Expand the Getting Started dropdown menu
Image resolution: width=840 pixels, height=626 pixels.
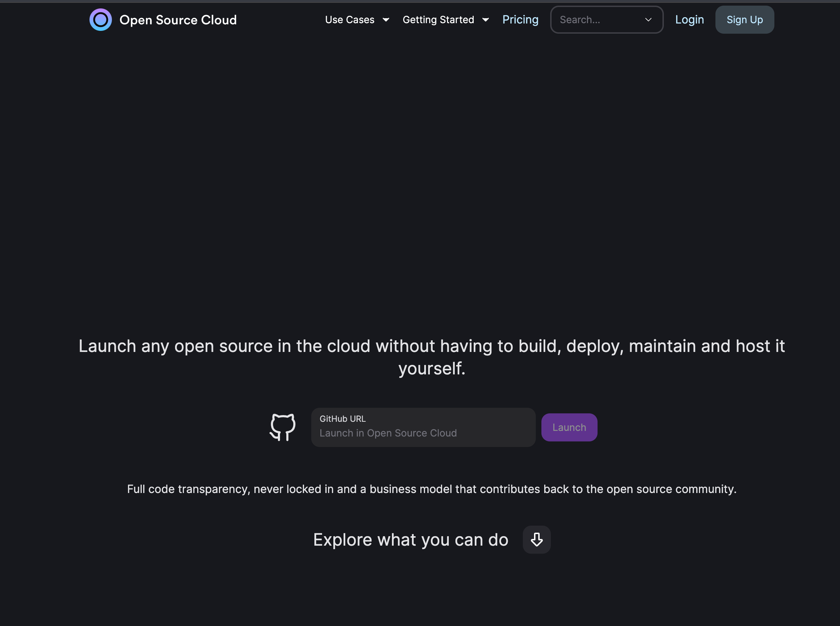(446, 20)
